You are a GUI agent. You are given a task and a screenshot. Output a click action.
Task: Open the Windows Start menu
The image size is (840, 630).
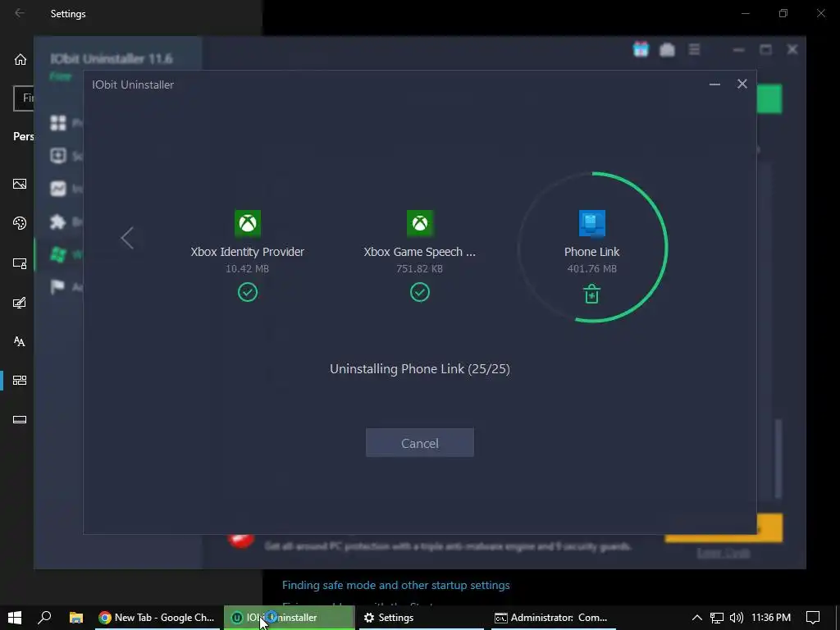pyautogui.click(x=15, y=617)
